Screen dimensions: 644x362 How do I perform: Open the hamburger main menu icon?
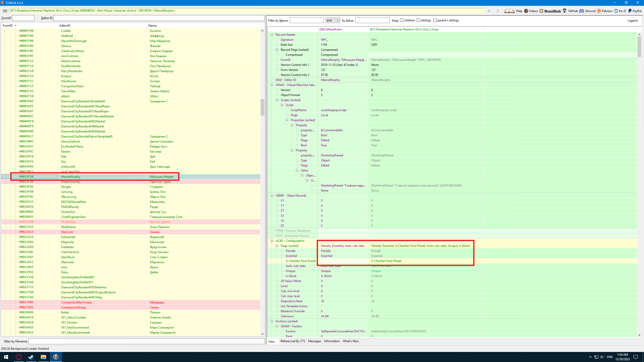click(x=5, y=11)
